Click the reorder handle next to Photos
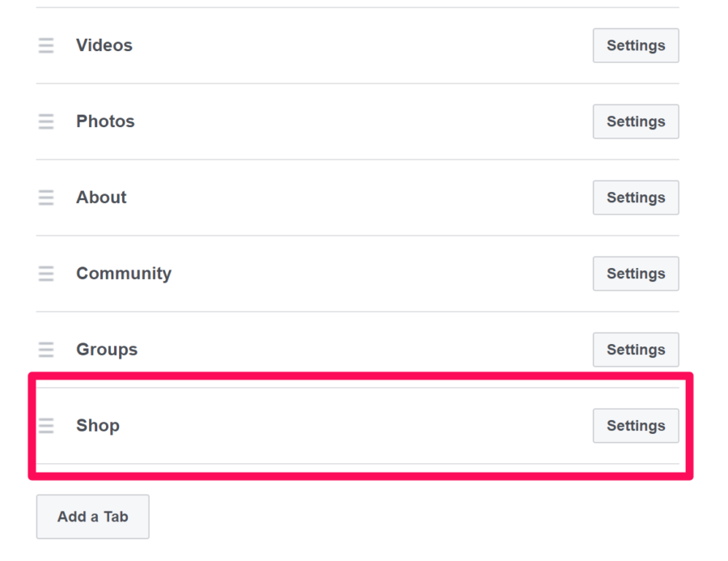This screenshot has width=728, height=561. point(46,121)
